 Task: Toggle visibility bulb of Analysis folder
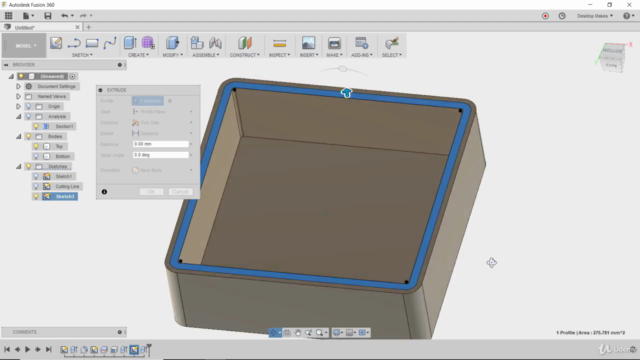coord(28,116)
